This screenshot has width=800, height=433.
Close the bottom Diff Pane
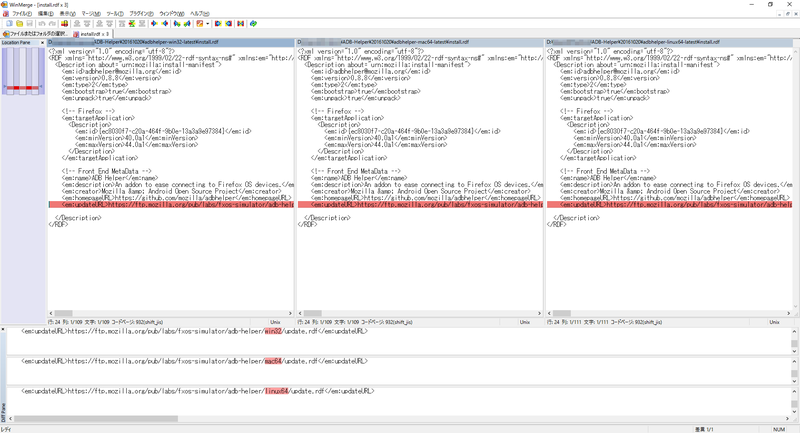pyautogui.click(x=3, y=329)
